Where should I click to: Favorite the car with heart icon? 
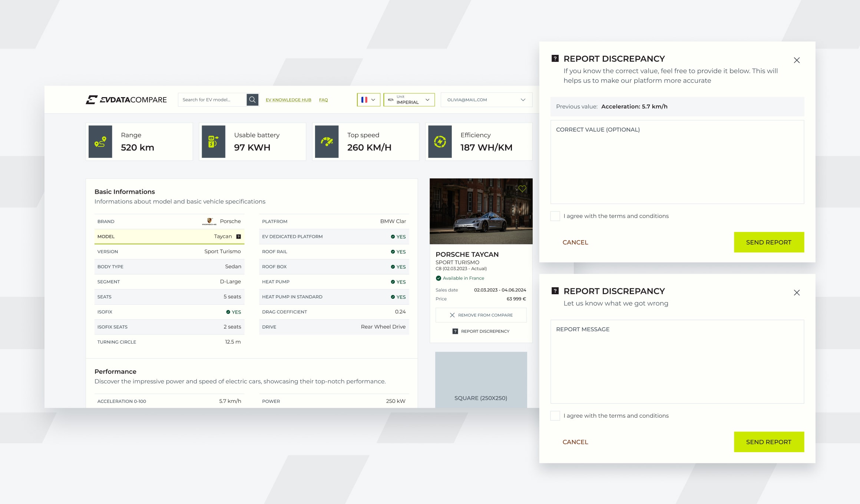click(522, 189)
